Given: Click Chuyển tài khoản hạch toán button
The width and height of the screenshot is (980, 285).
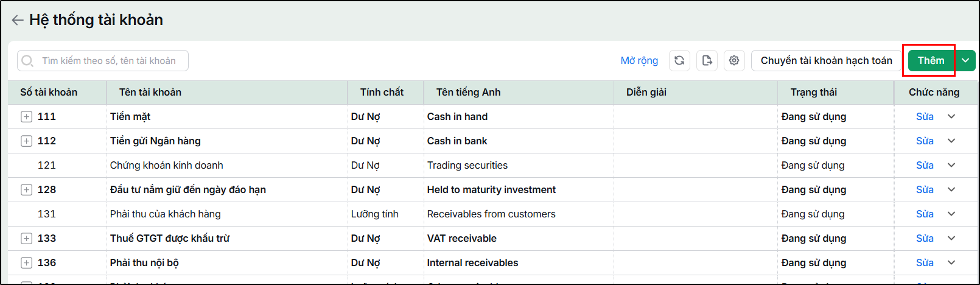Looking at the screenshot, I should (x=826, y=61).
